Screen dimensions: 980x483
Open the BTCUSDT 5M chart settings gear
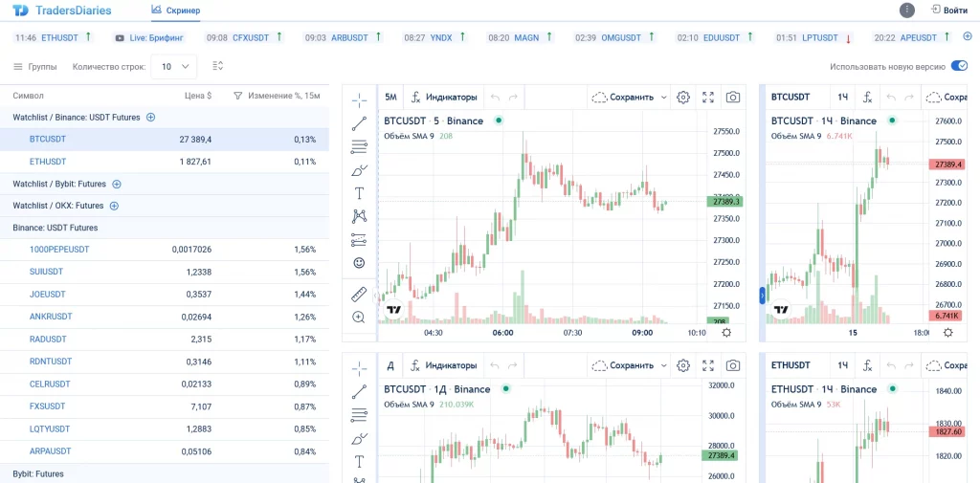(x=683, y=97)
